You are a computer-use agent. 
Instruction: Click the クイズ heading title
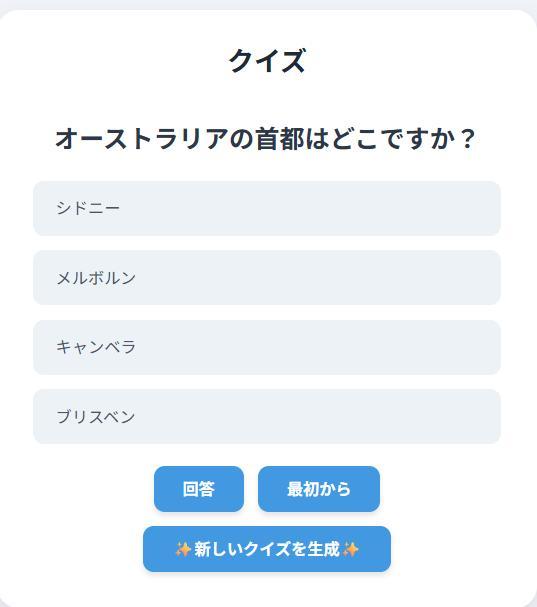pos(267,61)
